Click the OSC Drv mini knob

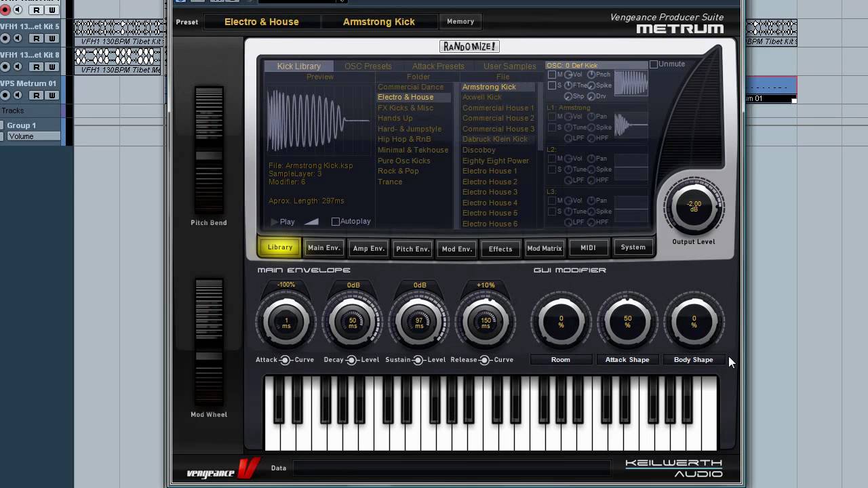[x=591, y=96]
